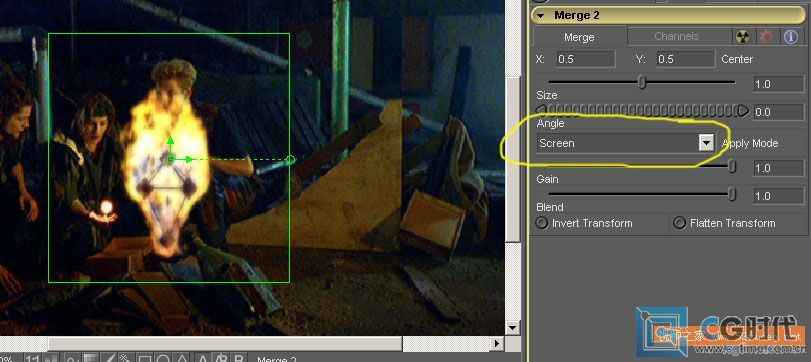Click the Center label text
Screen dimensions: 811x362
click(737, 59)
